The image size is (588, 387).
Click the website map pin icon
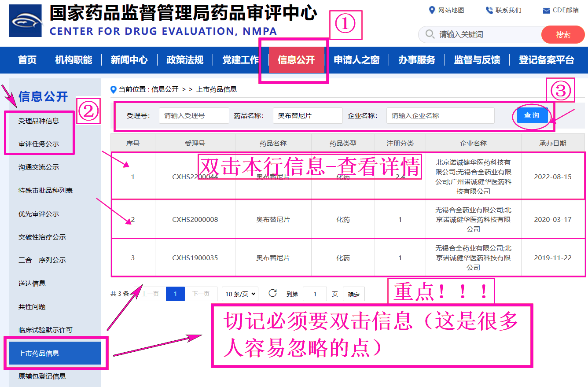click(x=432, y=10)
